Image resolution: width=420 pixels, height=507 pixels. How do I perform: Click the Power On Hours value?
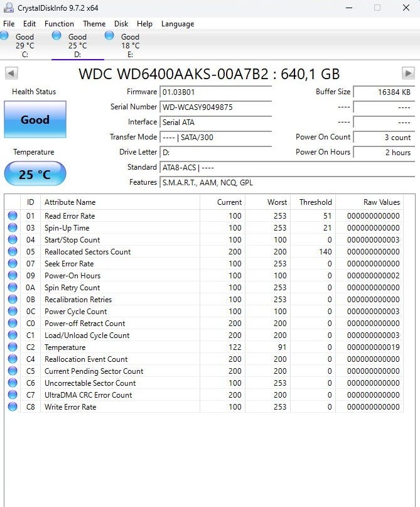(384, 152)
